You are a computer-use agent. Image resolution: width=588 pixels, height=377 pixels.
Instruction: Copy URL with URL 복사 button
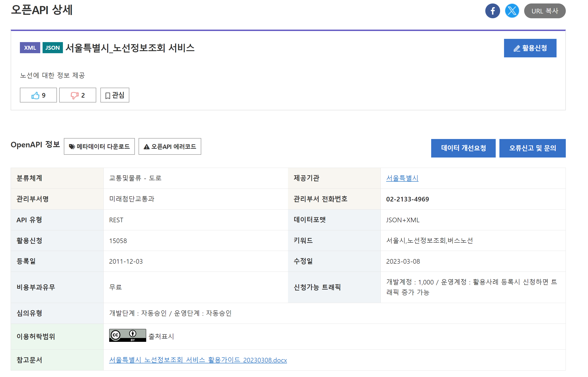pyautogui.click(x=545, y=11)
